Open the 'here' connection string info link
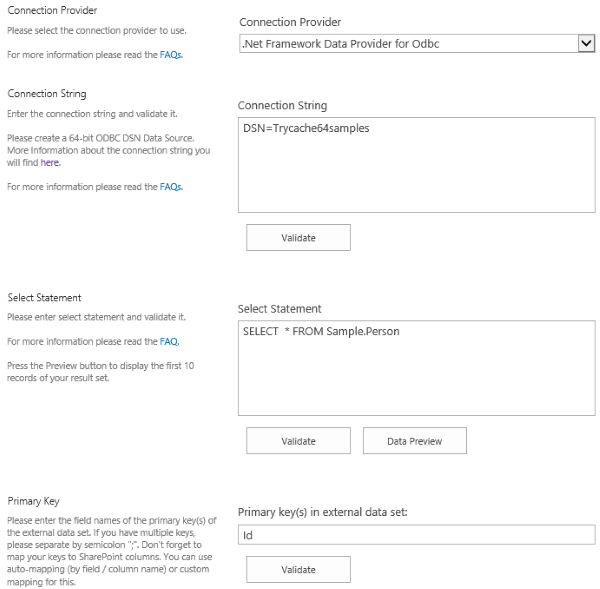600x589 pixels. (50, 162)
